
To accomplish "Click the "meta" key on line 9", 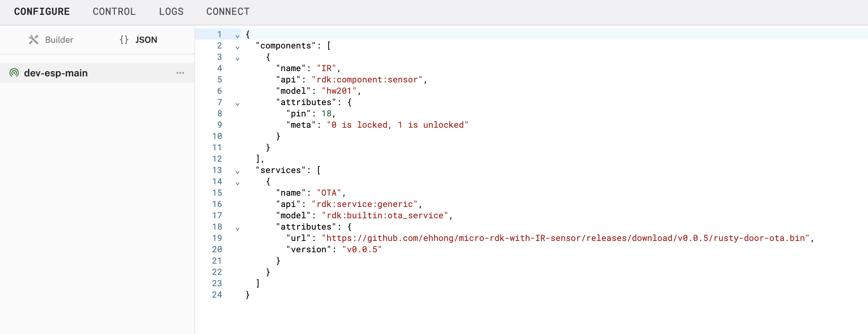I will coord(301,125).
